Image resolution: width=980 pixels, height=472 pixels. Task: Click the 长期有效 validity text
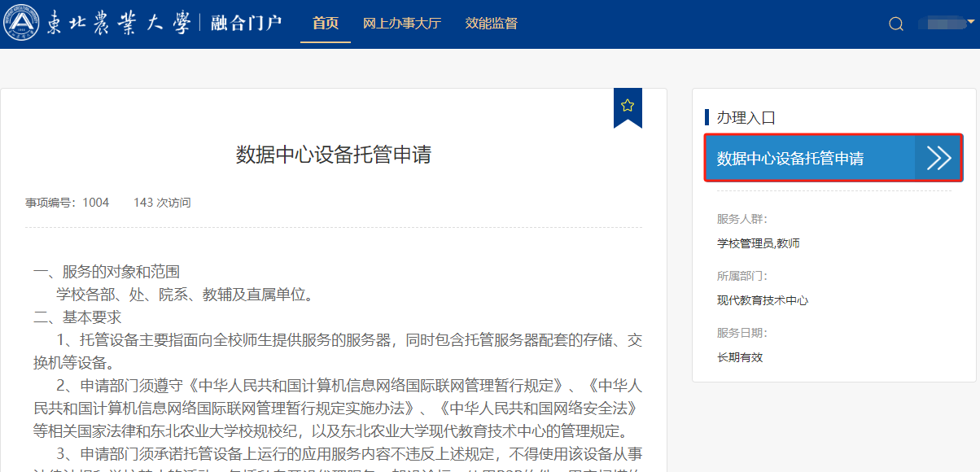(x=740, y=357)
